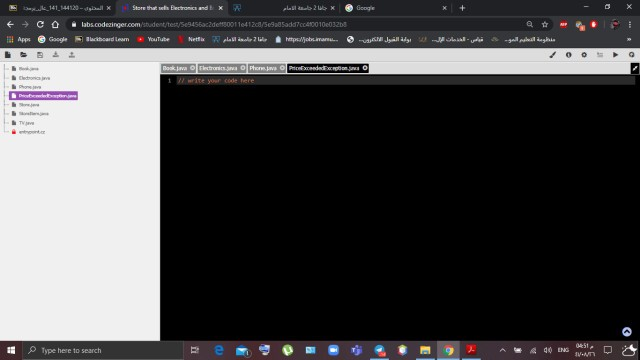Screen dimensions: 640x360
Task: Toggle fullscreen editor with the expand icon
Action: (635, 69)
